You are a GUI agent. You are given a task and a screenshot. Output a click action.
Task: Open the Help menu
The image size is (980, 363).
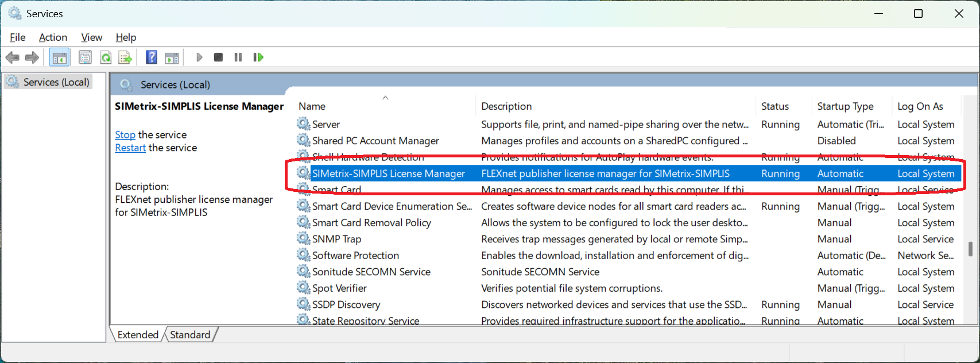[x=126, y=37]
